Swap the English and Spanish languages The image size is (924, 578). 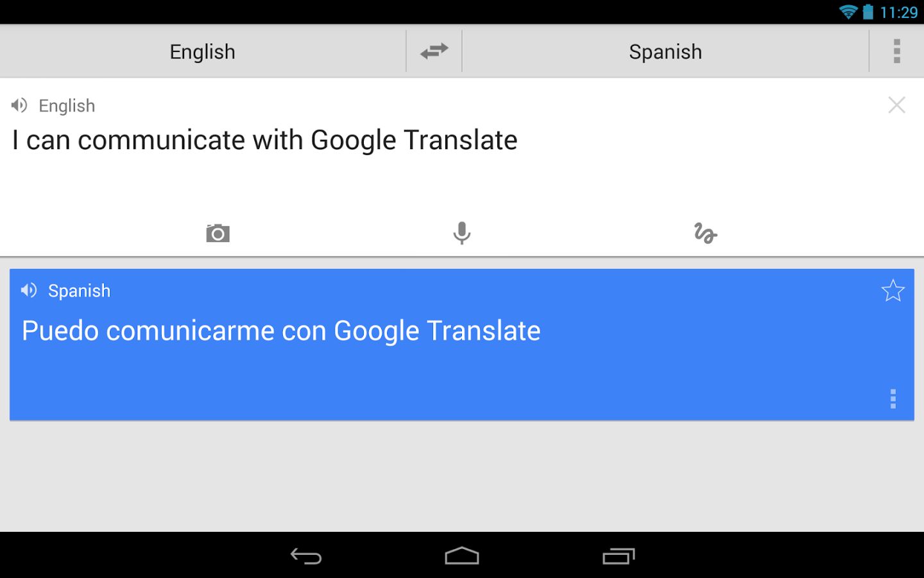(x=434, y=51)
